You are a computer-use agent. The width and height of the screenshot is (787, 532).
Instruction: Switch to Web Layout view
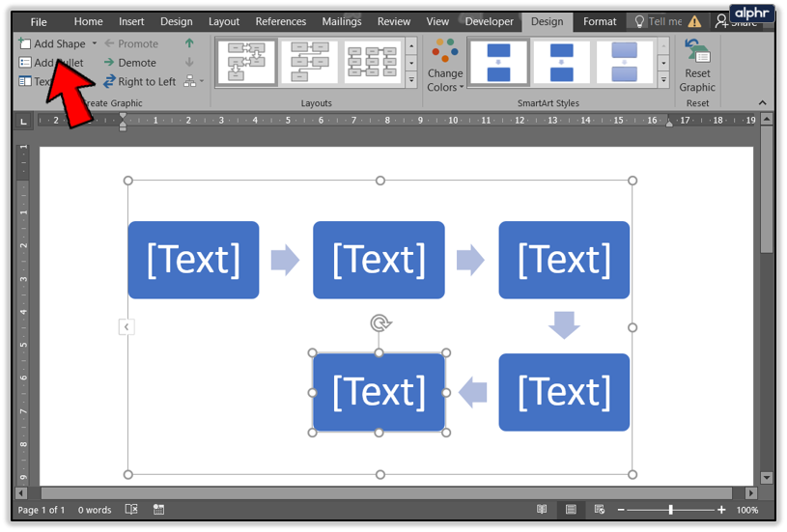click(x=600, y=510)
